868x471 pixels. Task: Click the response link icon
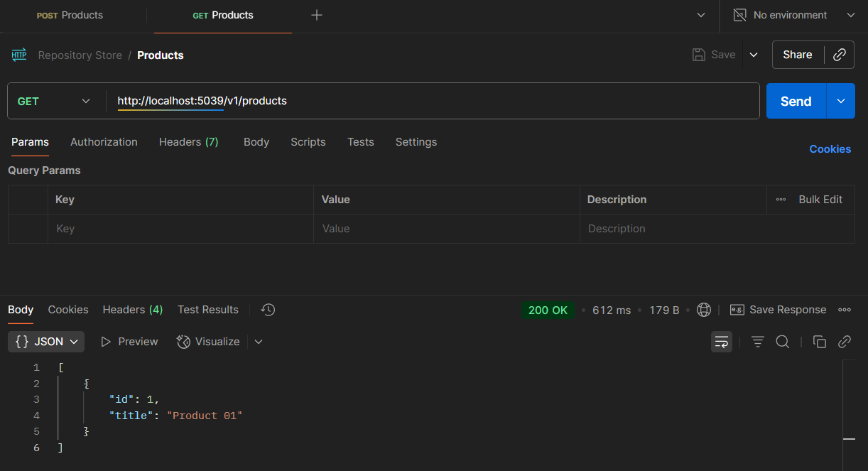coord(845,342)
